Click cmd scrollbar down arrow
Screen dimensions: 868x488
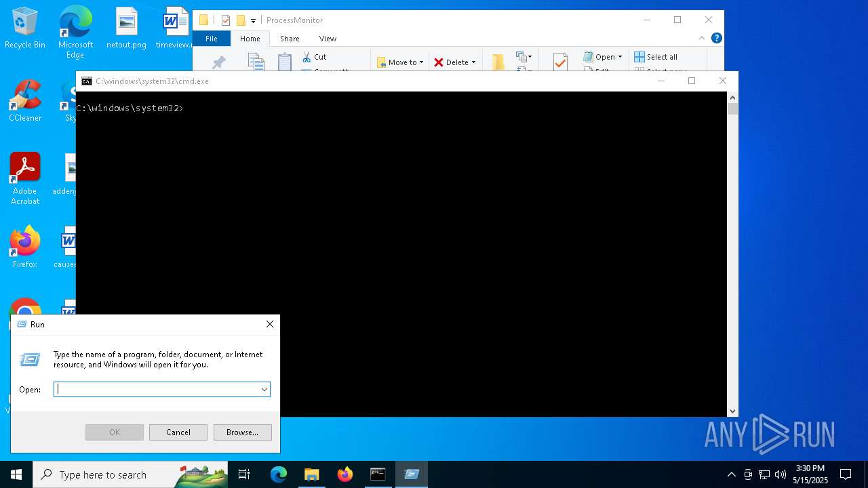coord(732,411)
